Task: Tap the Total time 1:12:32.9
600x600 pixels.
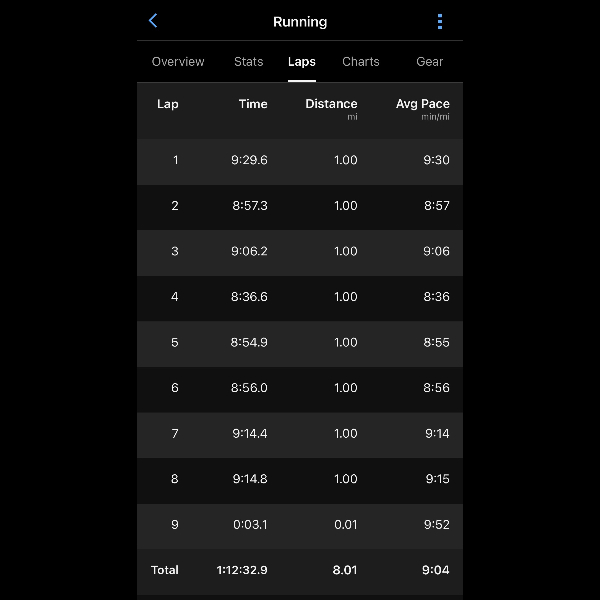Action: pos(242,570)
